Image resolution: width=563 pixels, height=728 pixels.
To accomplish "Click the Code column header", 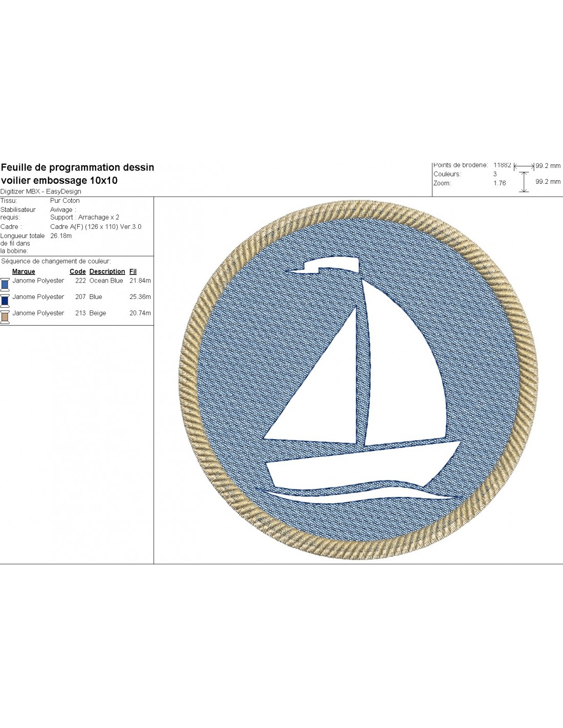I will [x=78, y=271].
